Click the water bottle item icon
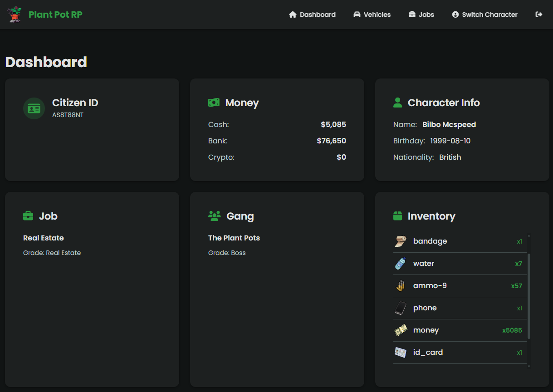This screenshot has height=392, width=553. (x=400, y=264)
